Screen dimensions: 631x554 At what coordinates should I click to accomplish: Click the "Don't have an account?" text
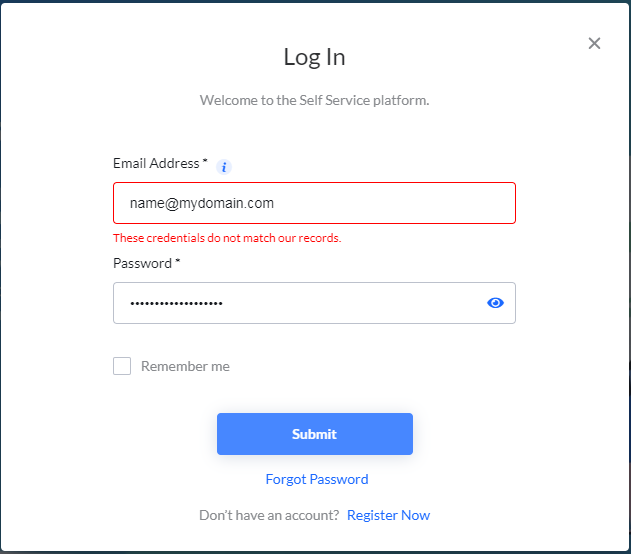[x=269, y=515]
